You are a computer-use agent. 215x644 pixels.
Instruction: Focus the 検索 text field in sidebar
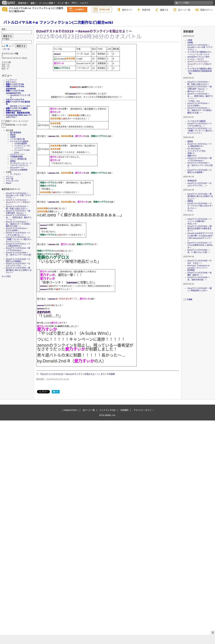point(17,32)
